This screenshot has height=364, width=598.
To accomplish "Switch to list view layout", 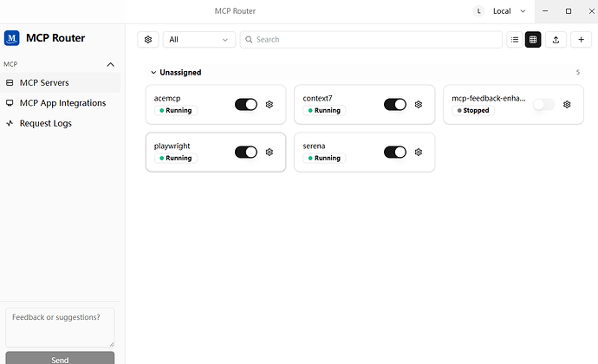I will (x=515, y=39).
